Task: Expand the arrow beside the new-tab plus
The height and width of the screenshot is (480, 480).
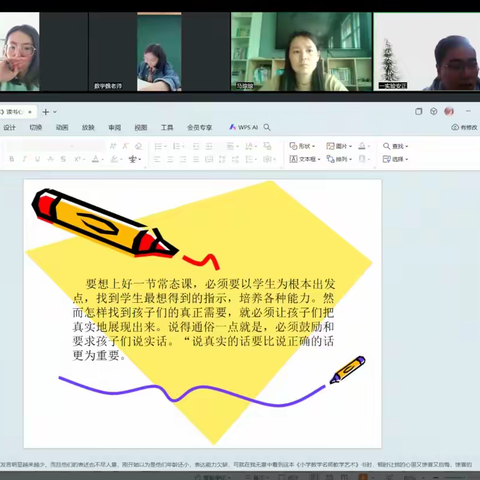Action: coord(55,112)
